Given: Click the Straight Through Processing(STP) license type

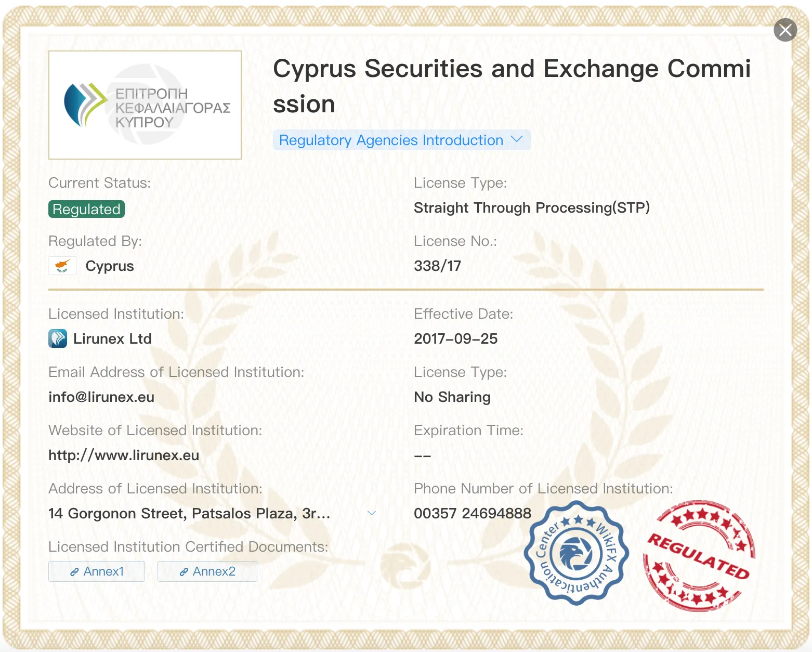Looking at the screenshot, I should 532,208.
